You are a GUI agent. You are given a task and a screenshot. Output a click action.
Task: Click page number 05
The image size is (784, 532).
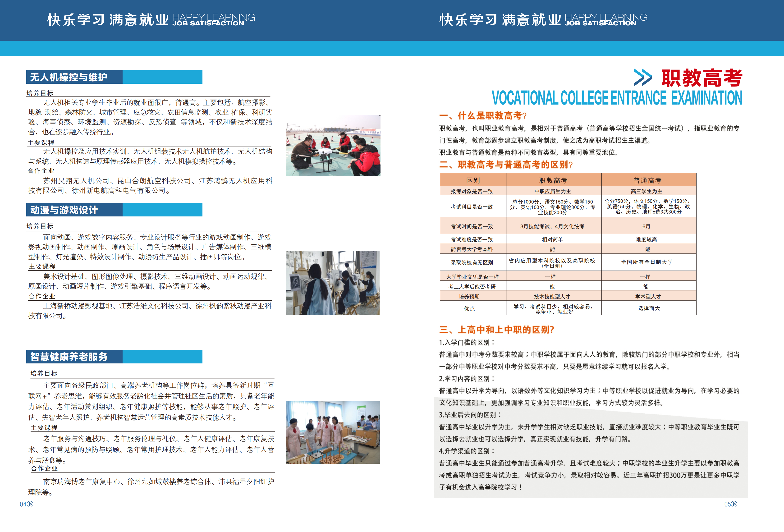tap(727, 504)
